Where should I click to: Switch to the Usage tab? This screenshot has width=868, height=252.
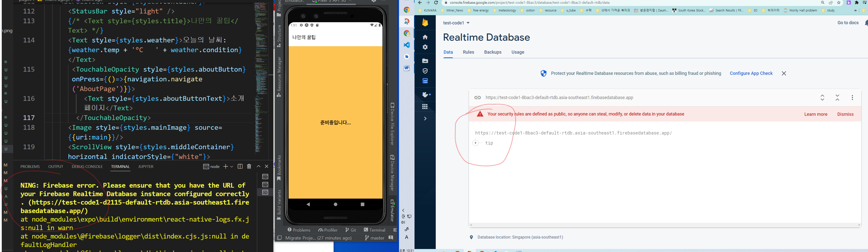point(517,52)
